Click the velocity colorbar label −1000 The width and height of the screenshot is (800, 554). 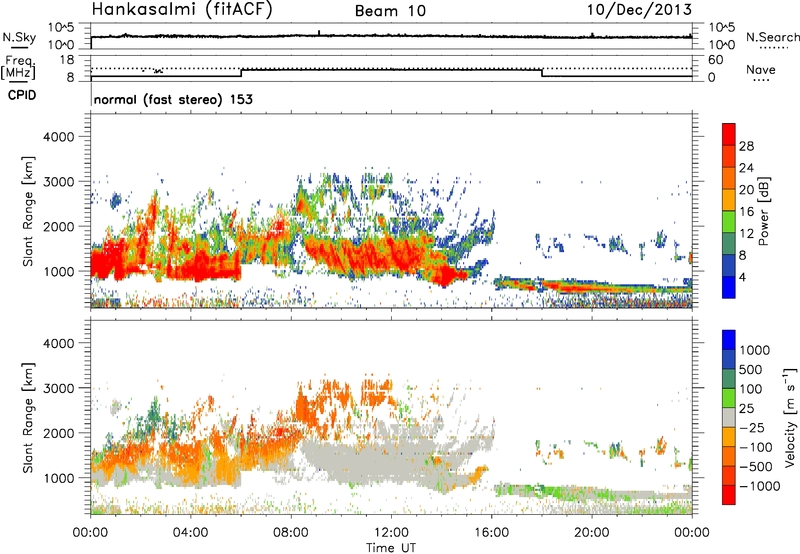point(759,486)
